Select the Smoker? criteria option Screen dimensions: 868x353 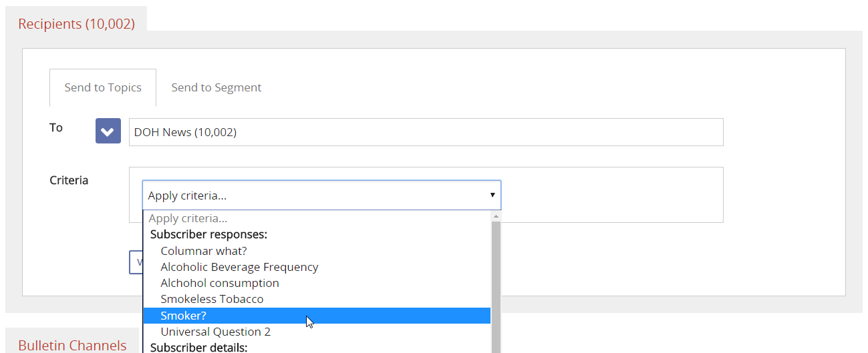coord(184,316)
